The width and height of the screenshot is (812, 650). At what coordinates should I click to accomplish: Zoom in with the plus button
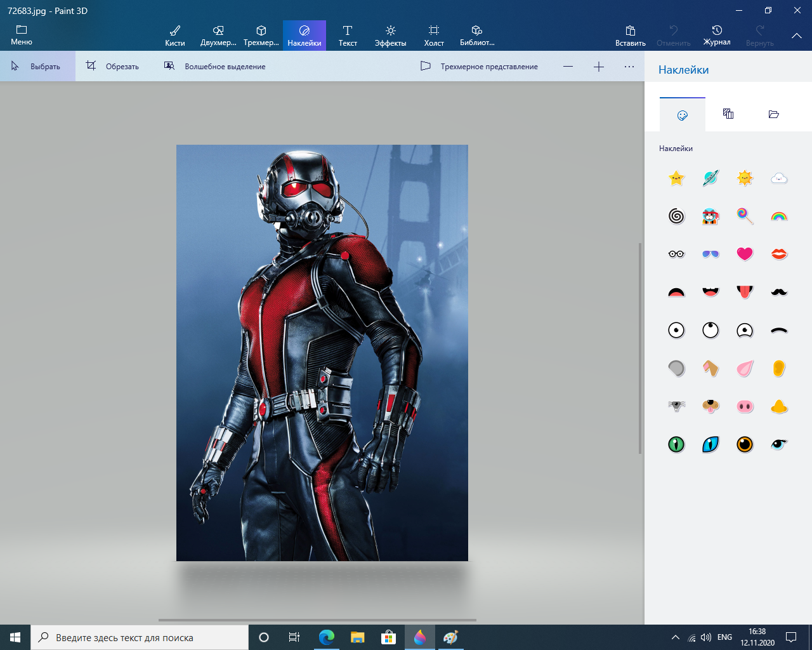(599, 66)
